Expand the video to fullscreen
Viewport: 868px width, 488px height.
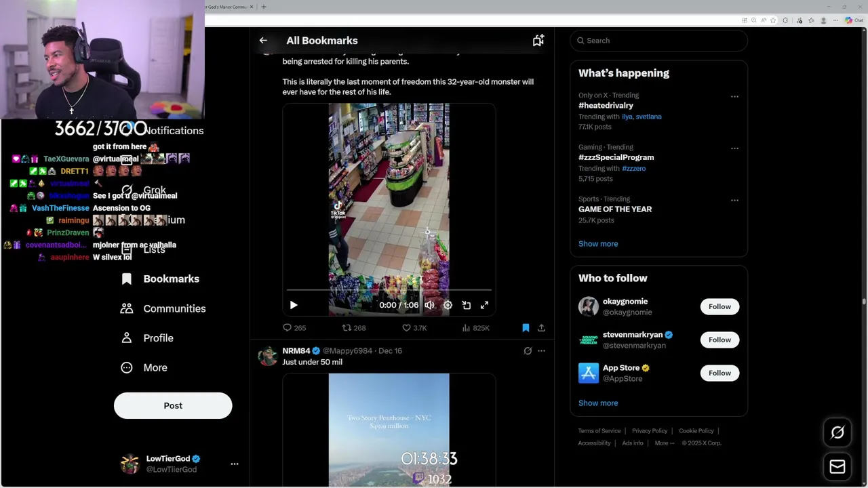[484, 305]
